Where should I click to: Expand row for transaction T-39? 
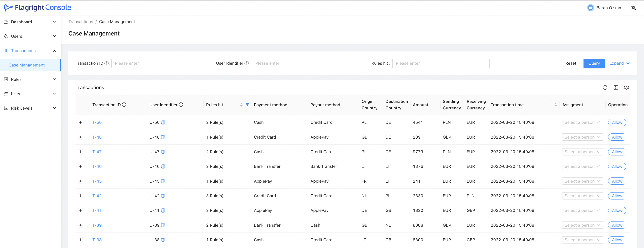[x=80, y=225]
